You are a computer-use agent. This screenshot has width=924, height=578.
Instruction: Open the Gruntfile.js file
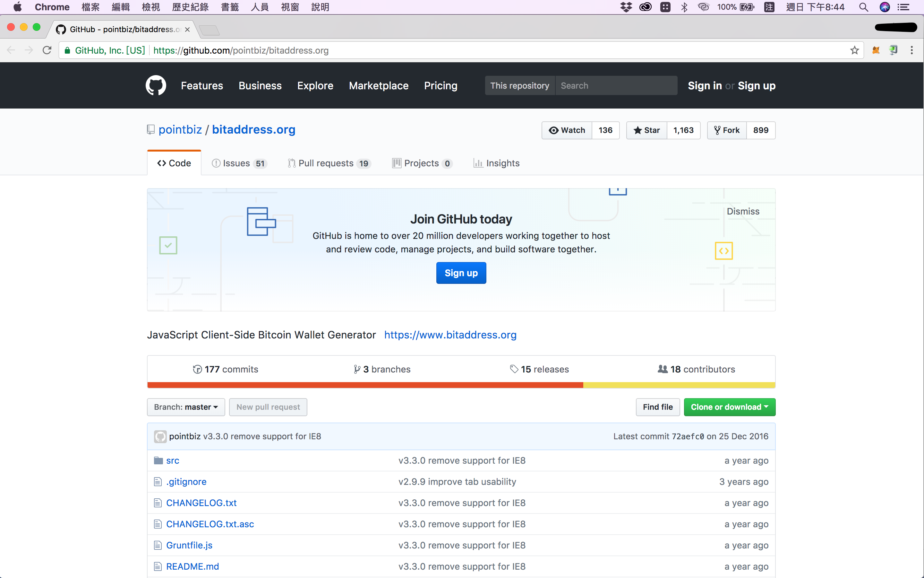(189, 545)
